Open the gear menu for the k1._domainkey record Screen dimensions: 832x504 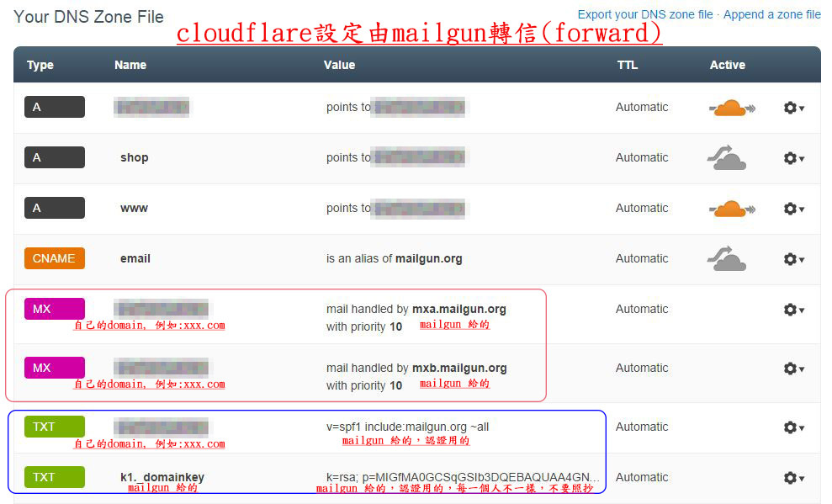click(794, 477)
